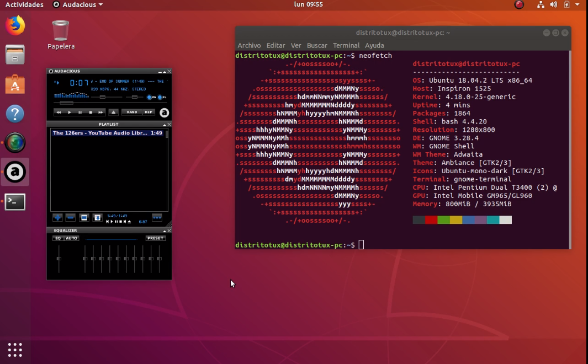Open file with the eject button in Audacious
The height and width of the screenshot is (364, 588).
tap(114, 113)
